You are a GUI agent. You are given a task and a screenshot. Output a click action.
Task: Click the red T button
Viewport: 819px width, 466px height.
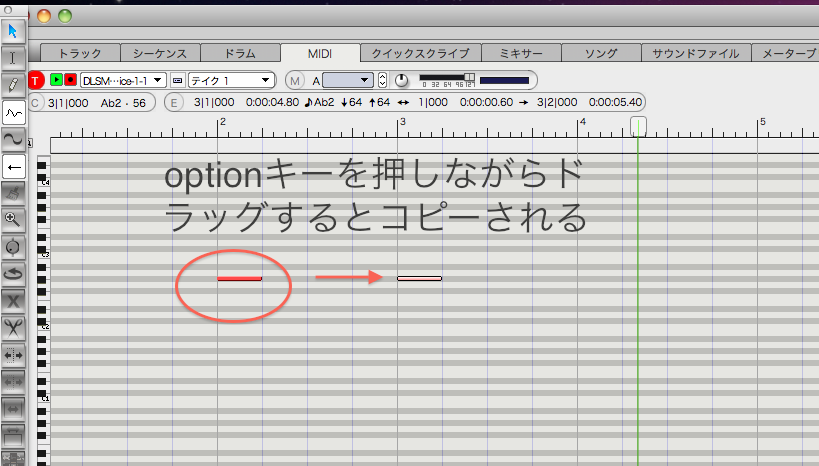[x=37, y=80]
